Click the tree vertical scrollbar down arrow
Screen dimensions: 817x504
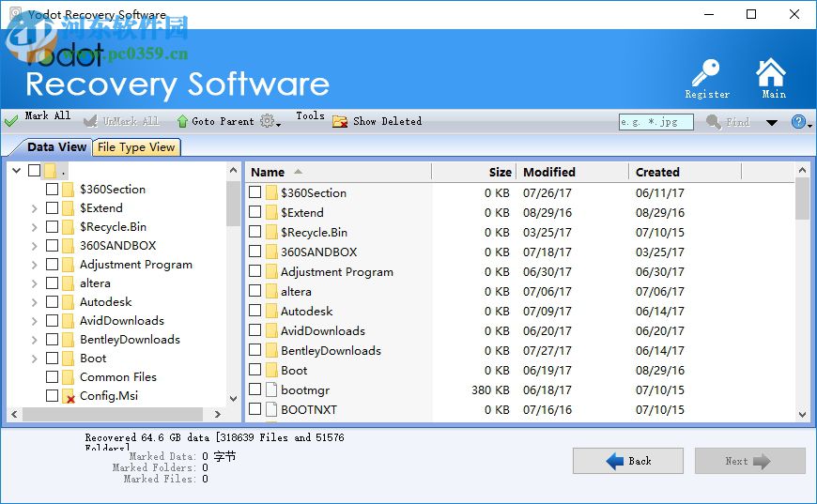pyautogui.click(x=234, y=399)
